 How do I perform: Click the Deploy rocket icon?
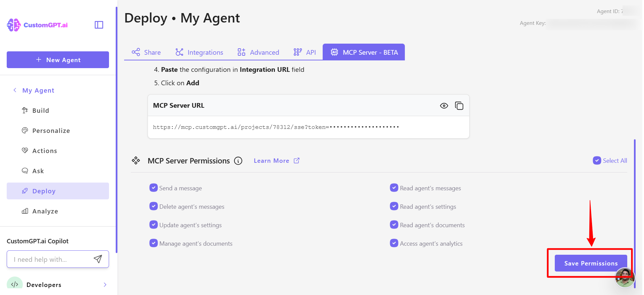tap(25, 191)
